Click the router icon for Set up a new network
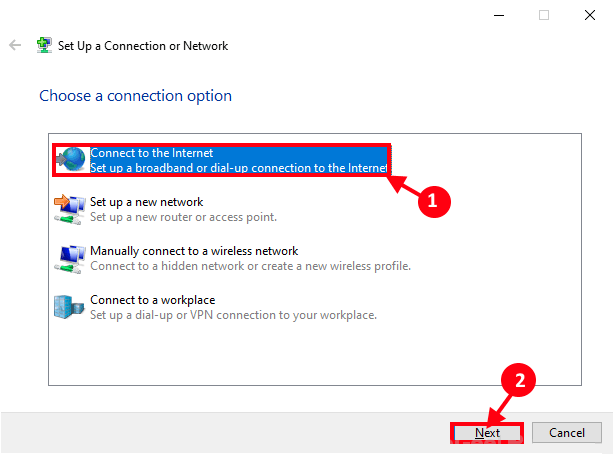The image size is (614, 454). (68, 209)
